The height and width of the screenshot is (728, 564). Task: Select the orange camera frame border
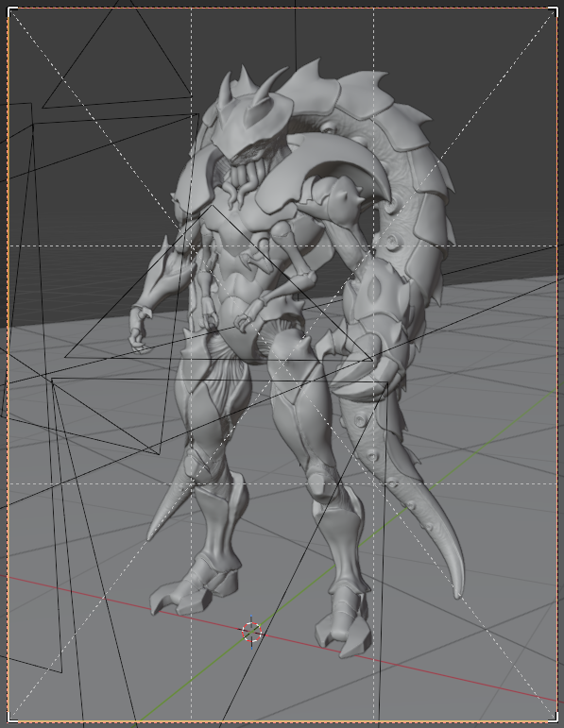tap(282, 7)
